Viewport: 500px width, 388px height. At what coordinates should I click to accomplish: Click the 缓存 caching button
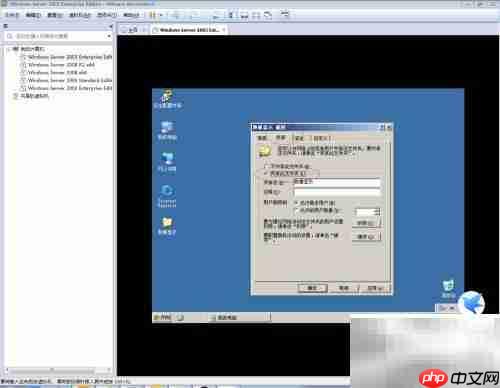366,236
